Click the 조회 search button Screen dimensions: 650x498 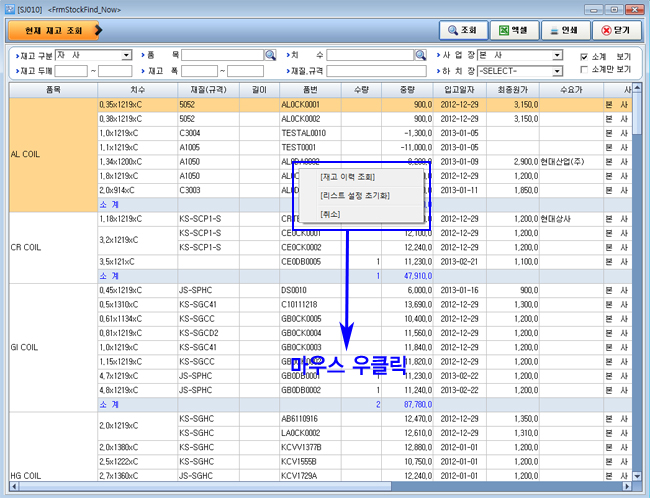click(x=463, y=30)
